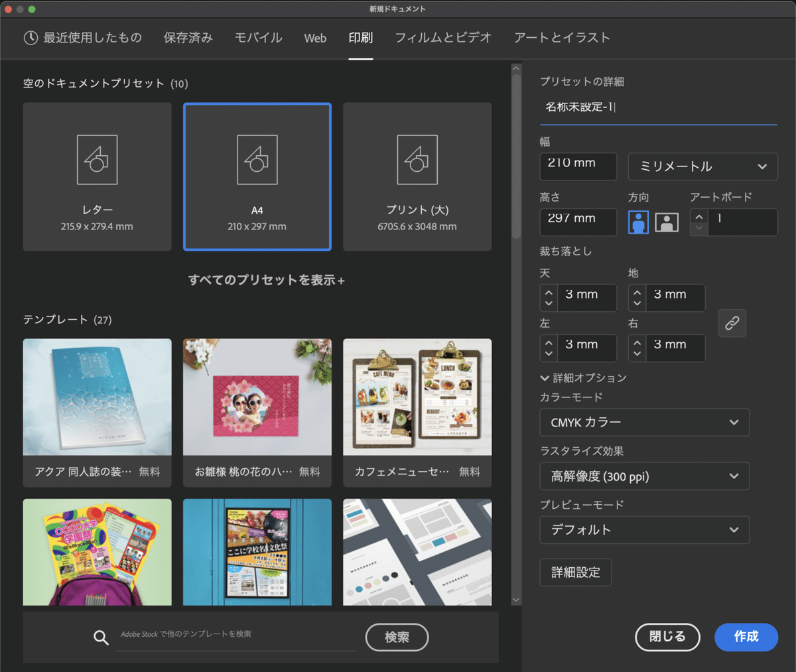The image size is (796, 672).
Task: Click the preset list scrollbar thumb
Action: tap(516, 156)
